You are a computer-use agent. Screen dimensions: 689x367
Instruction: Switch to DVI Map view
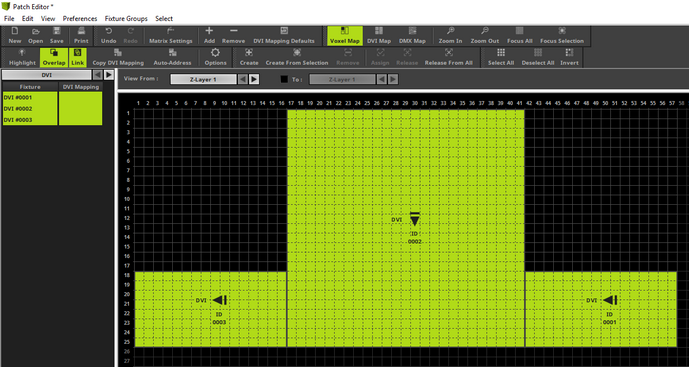click(x=379, y=36)
